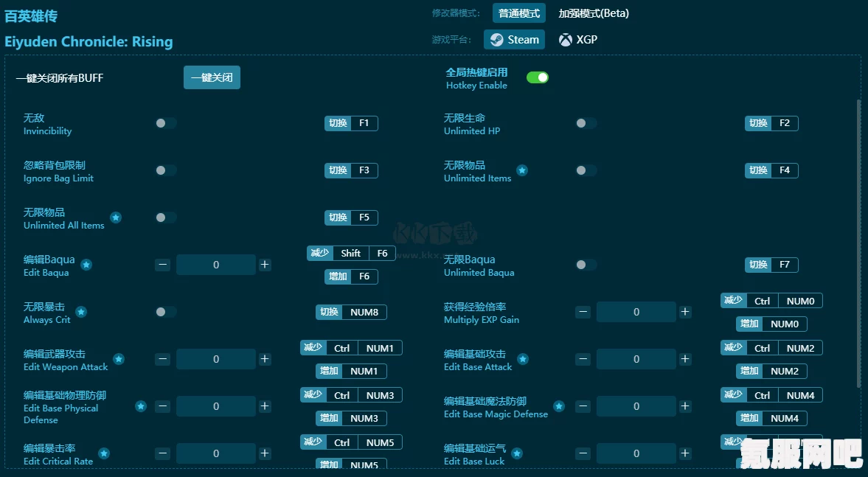Click the star beside Edit Base Magic Defense

pyautogui.click(x=559, y=406)
